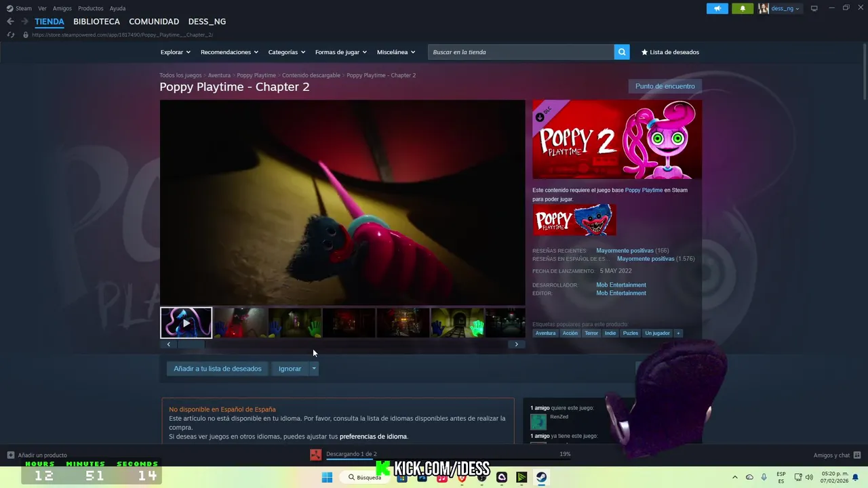868x488 pixels.
Task: Select the first trailer video thumbnail
Action: [x=186, y=323]
